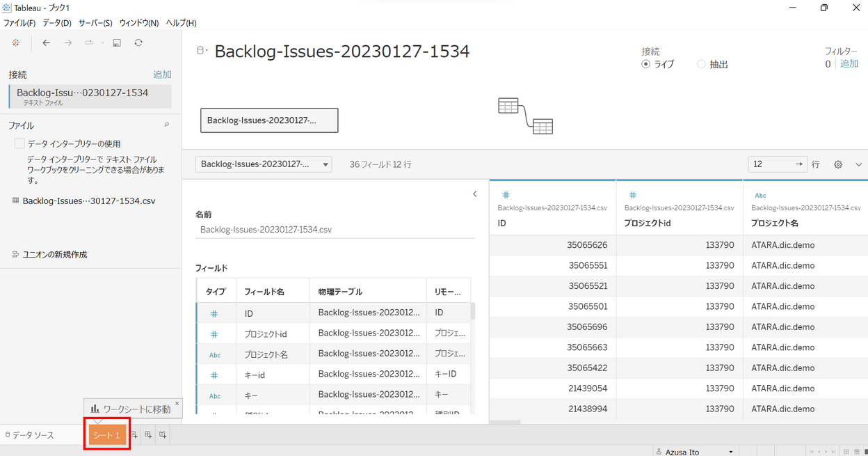
Task: Click 追加 link under フィルター
Action: coord(849,64)
